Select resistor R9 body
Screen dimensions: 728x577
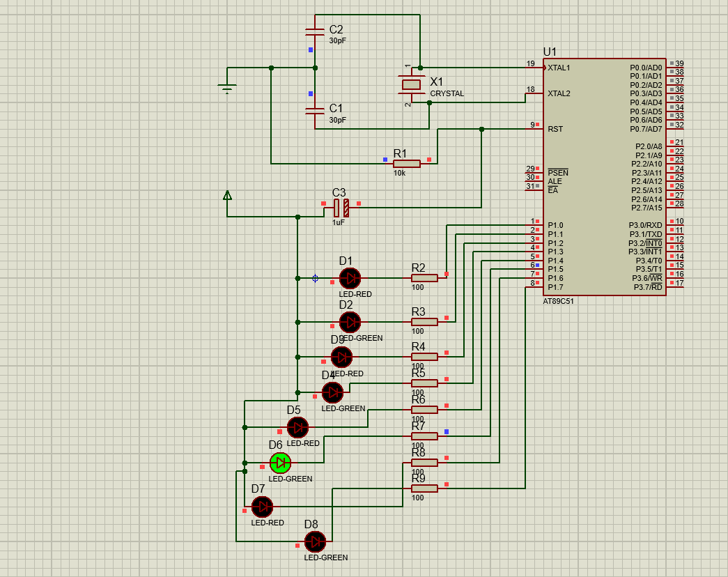[x=424, y=488]
